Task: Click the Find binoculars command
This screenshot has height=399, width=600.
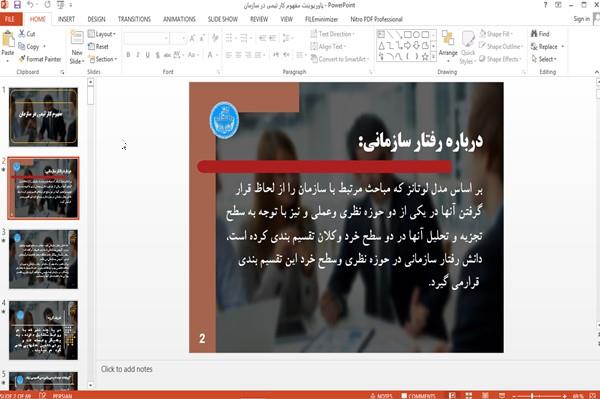Action: click(540, 34)
